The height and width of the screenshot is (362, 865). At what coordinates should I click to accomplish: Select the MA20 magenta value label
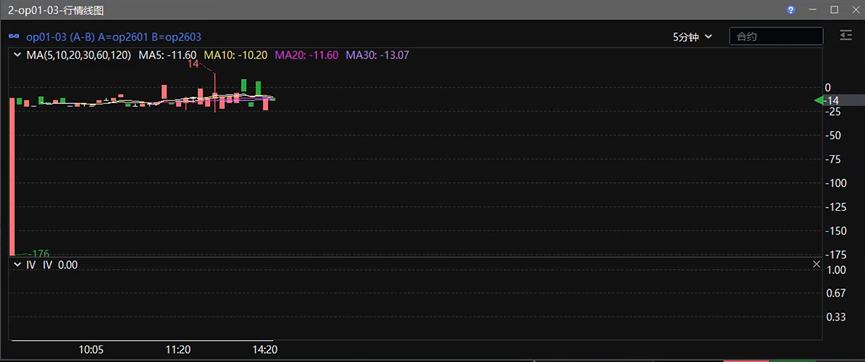click(x=306, y=55)
